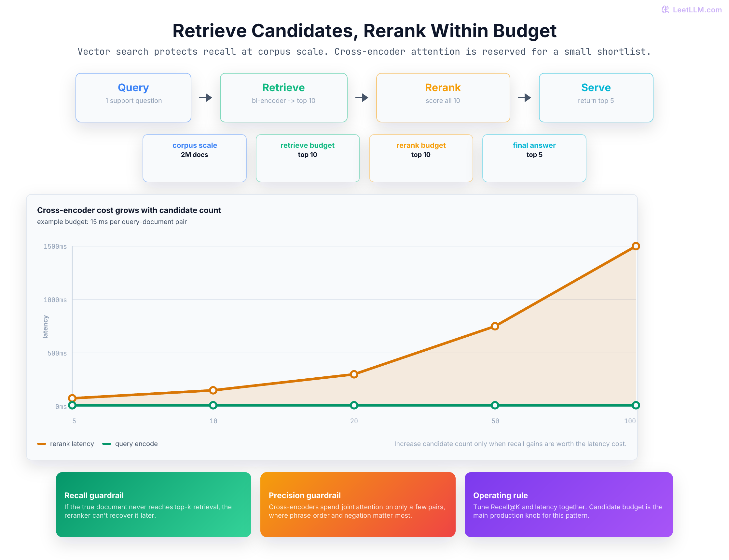Click the rerank budget top 10 card
The height and width of the screenshot is (560, 729).
[421, 158]
